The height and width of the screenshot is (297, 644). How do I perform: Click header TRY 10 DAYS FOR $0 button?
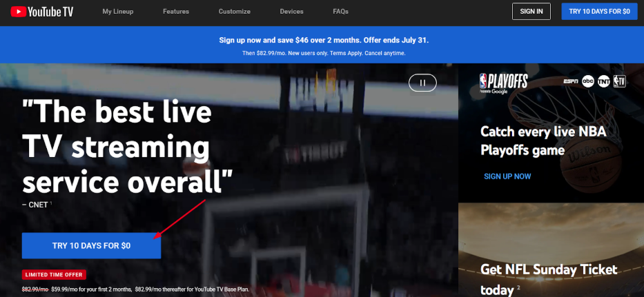click(x=599, y=12)
